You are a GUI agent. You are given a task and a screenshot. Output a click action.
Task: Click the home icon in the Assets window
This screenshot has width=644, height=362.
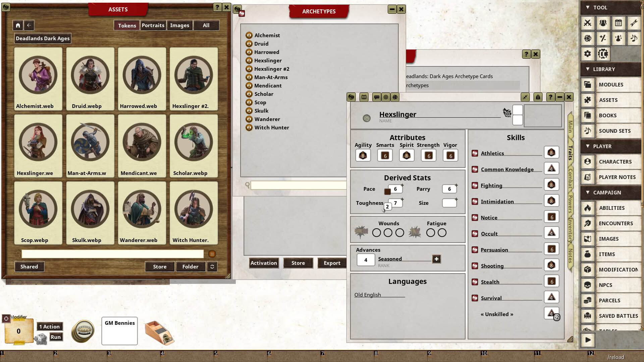(x=18, y=25)
